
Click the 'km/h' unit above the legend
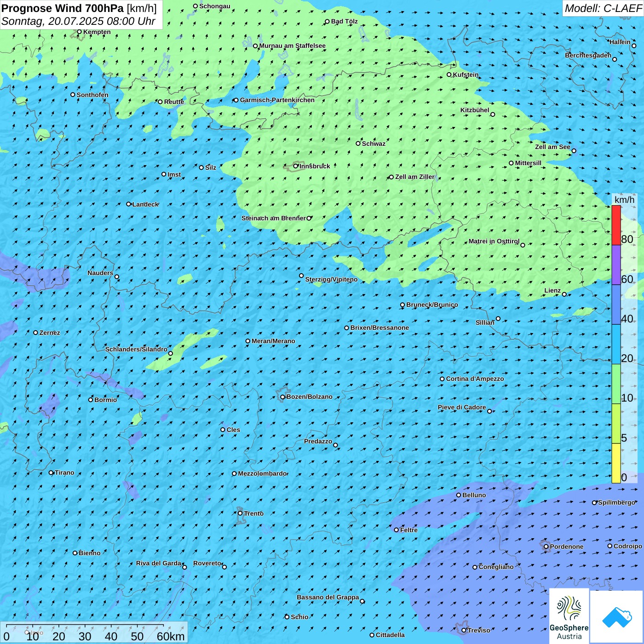point(624,200)
